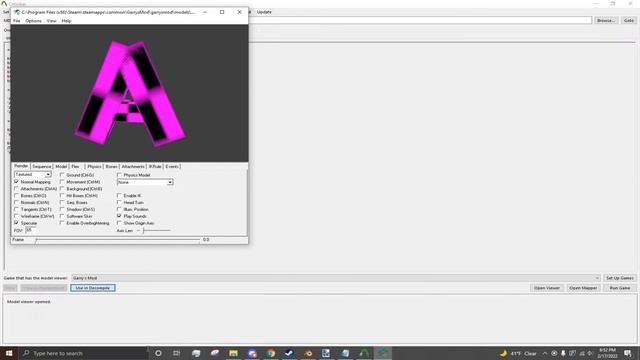Image resolution: width=640 pixels, height=360 pixels.
Task: Click the taskbar search box
Action: click(84, 353)
